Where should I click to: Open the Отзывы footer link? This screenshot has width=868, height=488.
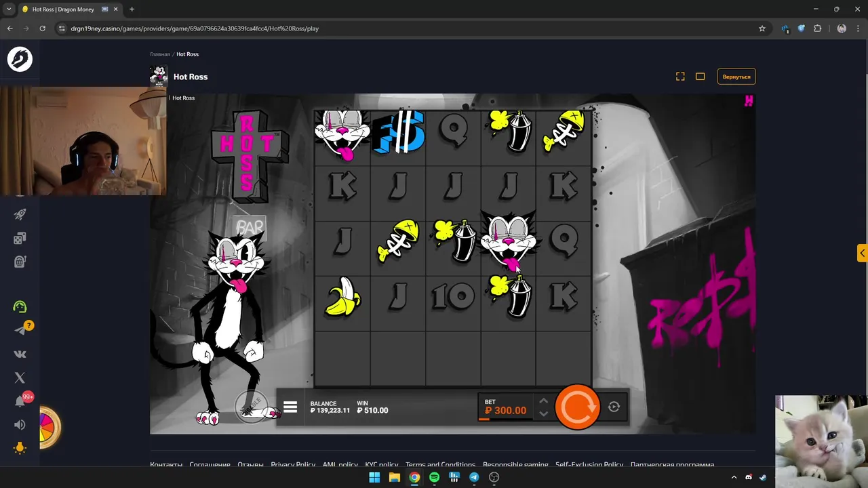pyautogui.click(x=250, y=465)
